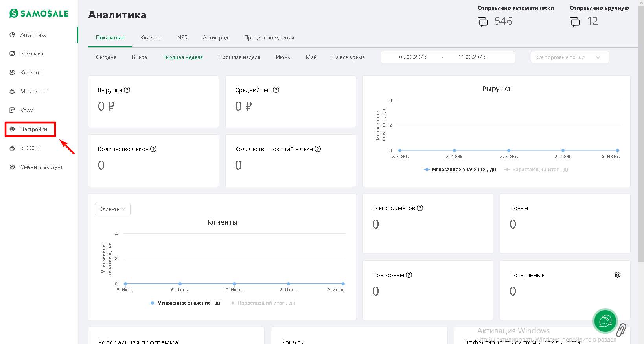Image resolution: width=644 pixels, height=344 pixels.
Task: Expand the Все торговые точки dropdown
Action: (x=569, y=57)
